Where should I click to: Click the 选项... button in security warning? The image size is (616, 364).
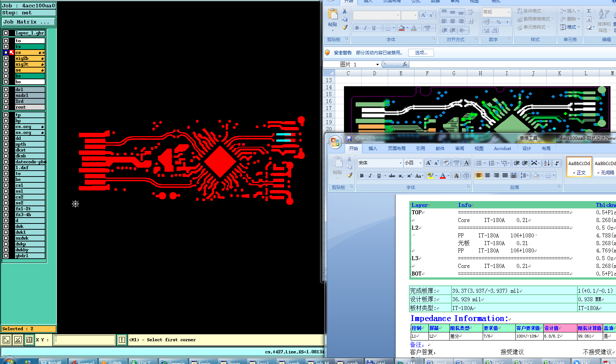point(421,53)
